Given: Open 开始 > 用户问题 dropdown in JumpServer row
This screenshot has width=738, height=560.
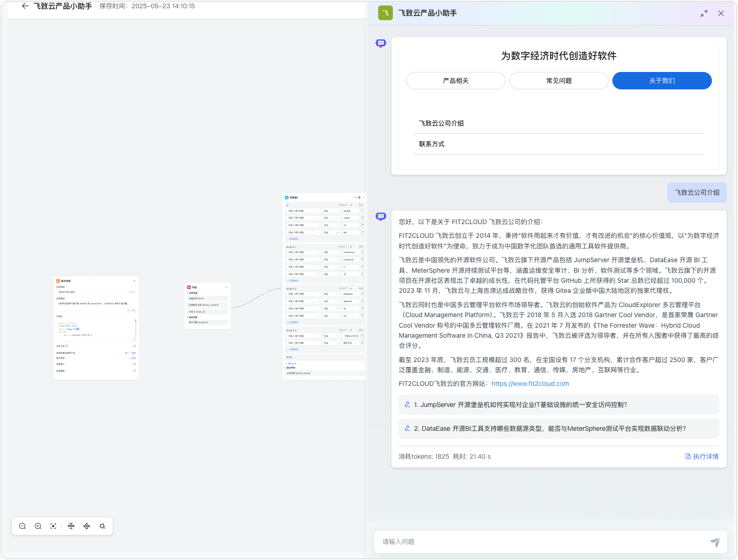Looking at the screenshot, I should 303,252.
